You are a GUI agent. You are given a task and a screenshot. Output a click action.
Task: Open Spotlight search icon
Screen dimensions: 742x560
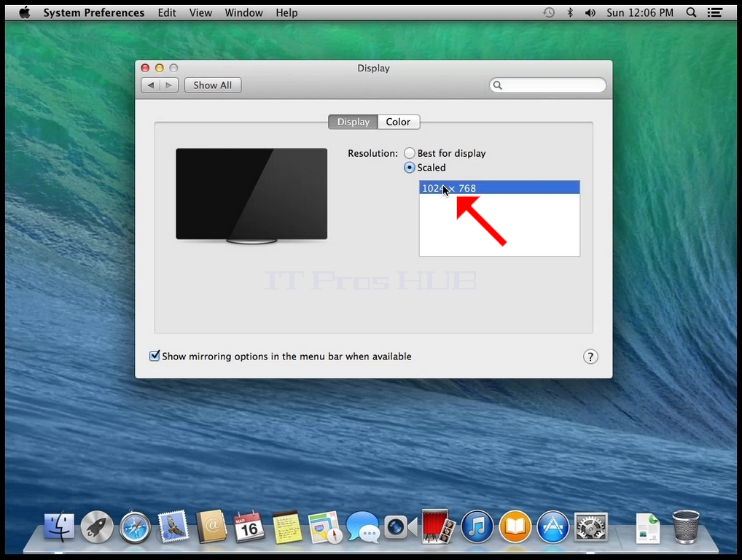[x=691, y=13]
